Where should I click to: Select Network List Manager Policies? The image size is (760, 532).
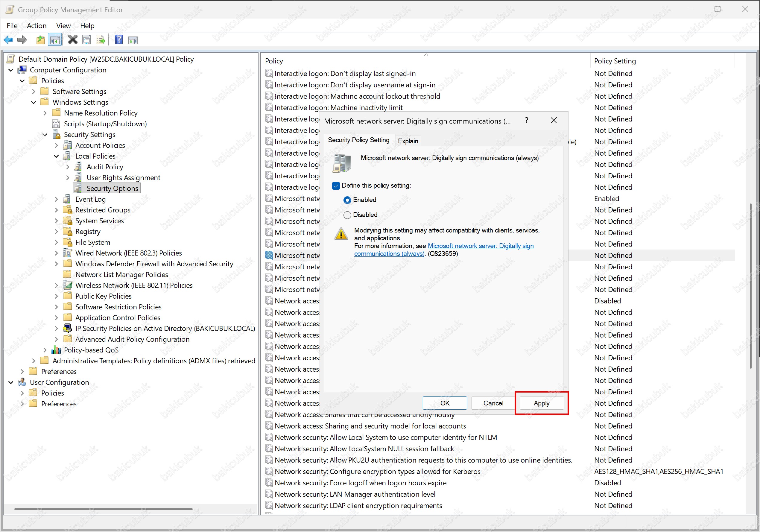[x=121, y=275]
